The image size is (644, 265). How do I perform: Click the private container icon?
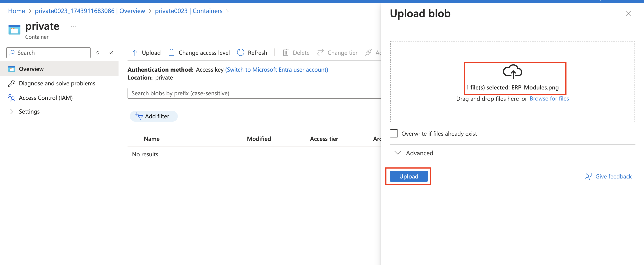point(14,30)
